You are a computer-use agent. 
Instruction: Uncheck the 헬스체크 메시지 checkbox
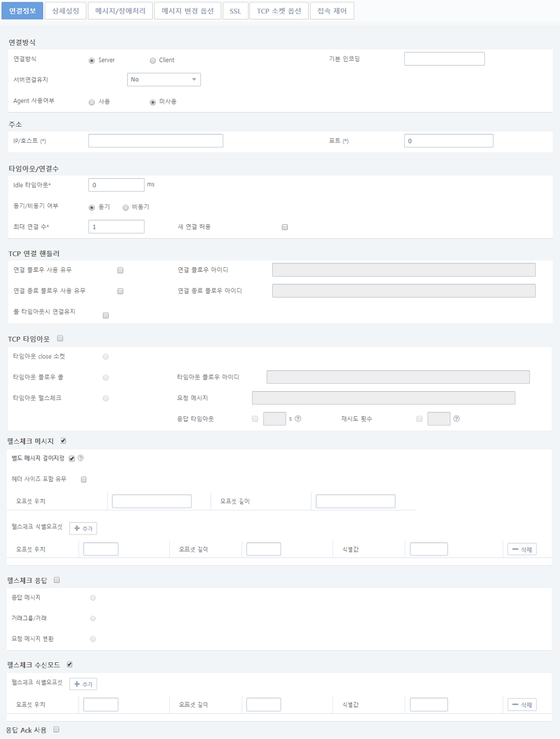63,441
